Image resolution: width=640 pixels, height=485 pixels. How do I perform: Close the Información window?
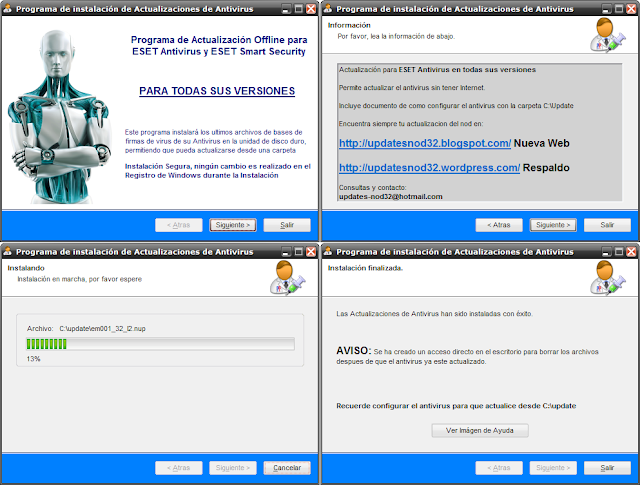(631, 9)
